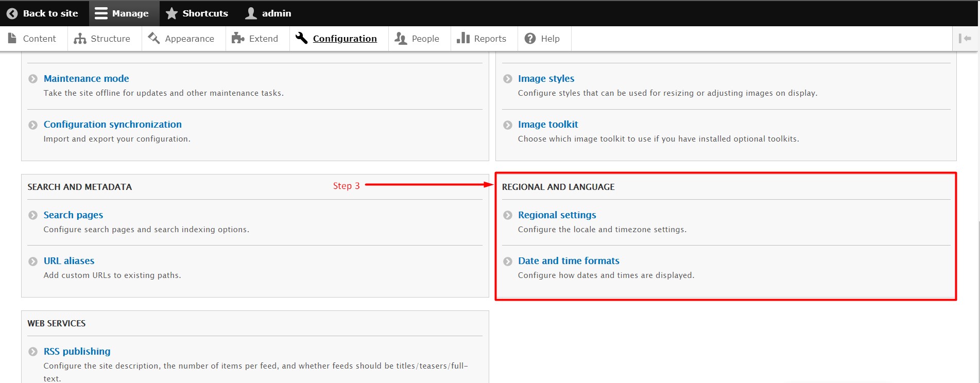Open the URL aliases link
The image size is (980, 383).
[69, 261]
